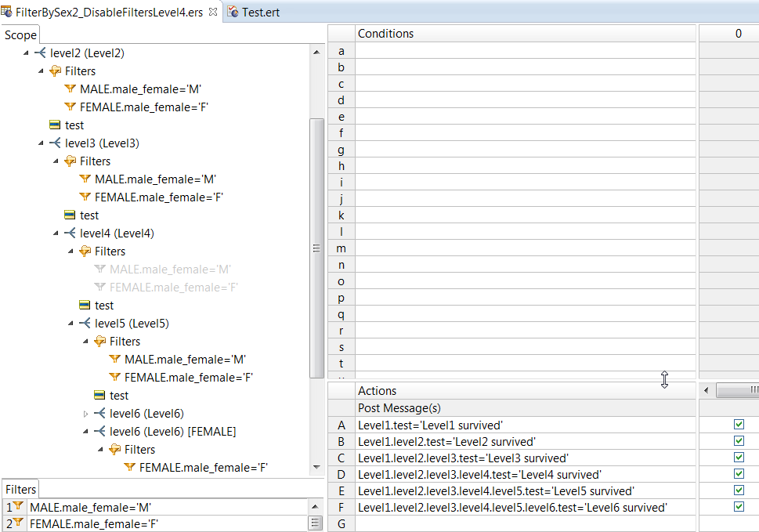
Task: Click the Post Message(s) header row
Action: pos(526,408)
